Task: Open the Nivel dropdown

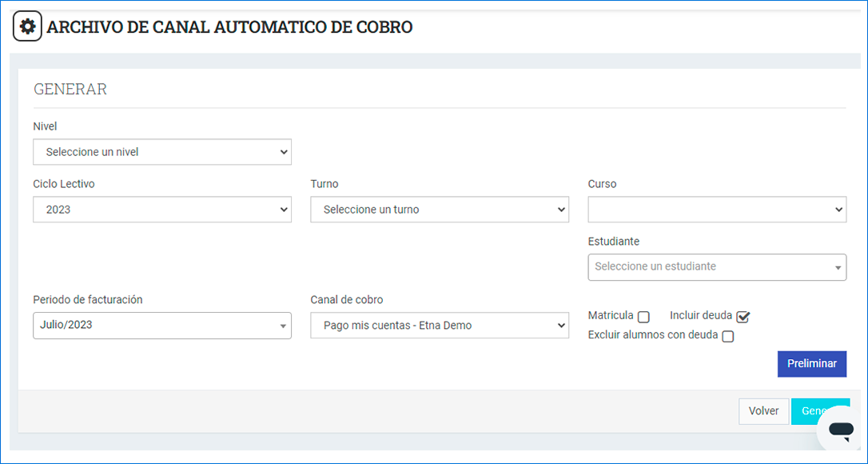Action: [162, 152]
